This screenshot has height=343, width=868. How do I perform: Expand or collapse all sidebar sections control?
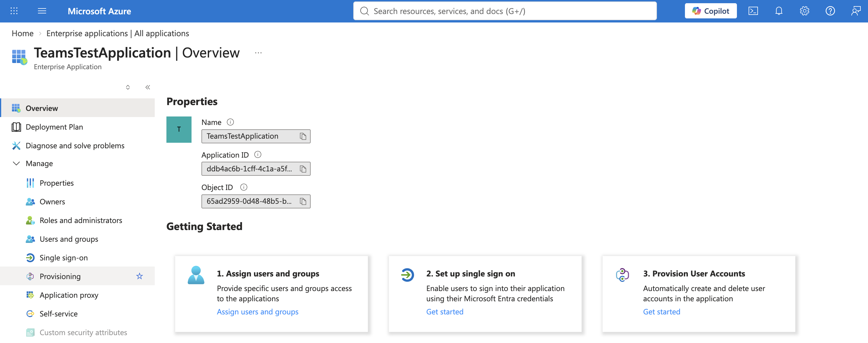point(128,87)
